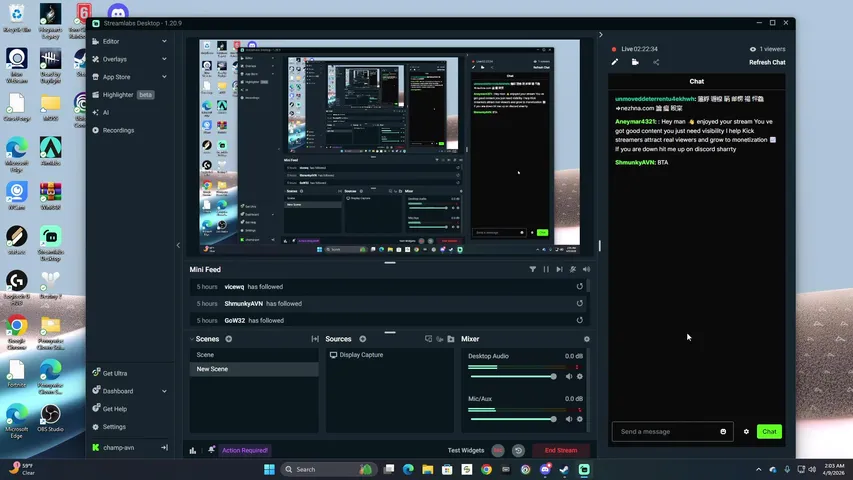Click Test Widgets

[466, 451]
